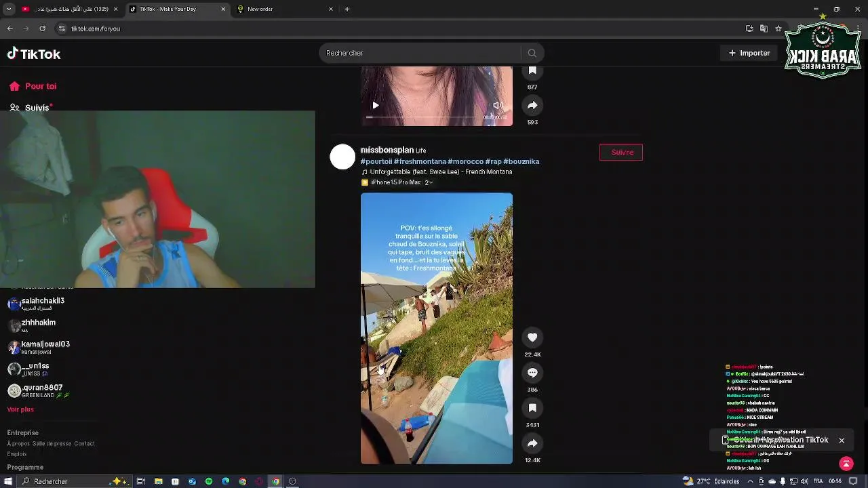This screenshot has height=488, width=868.
Task: Open the Unforgettable - French Montana sound
Action: point(437,172)
